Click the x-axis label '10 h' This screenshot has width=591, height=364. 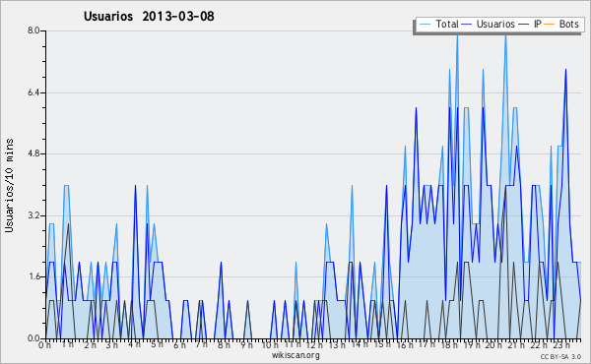coord(270,344)
